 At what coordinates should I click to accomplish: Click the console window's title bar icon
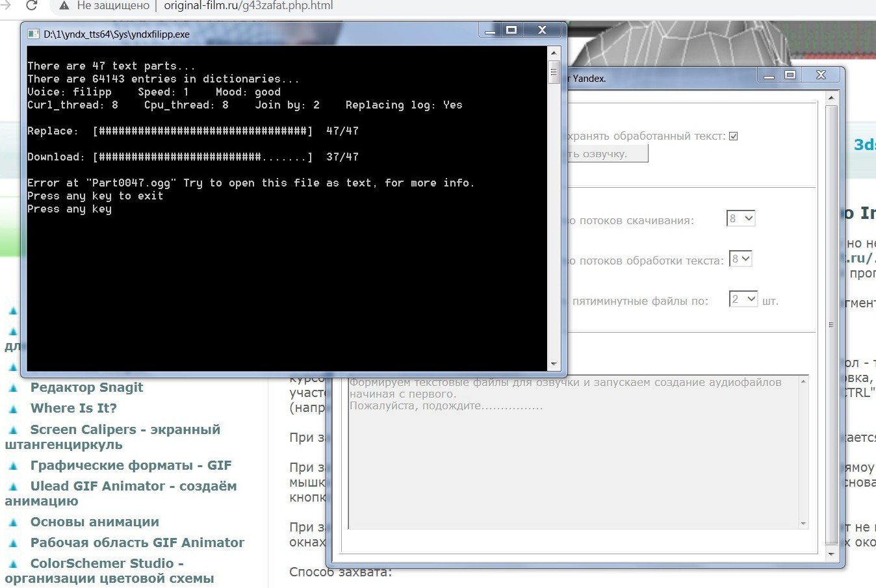34,34
